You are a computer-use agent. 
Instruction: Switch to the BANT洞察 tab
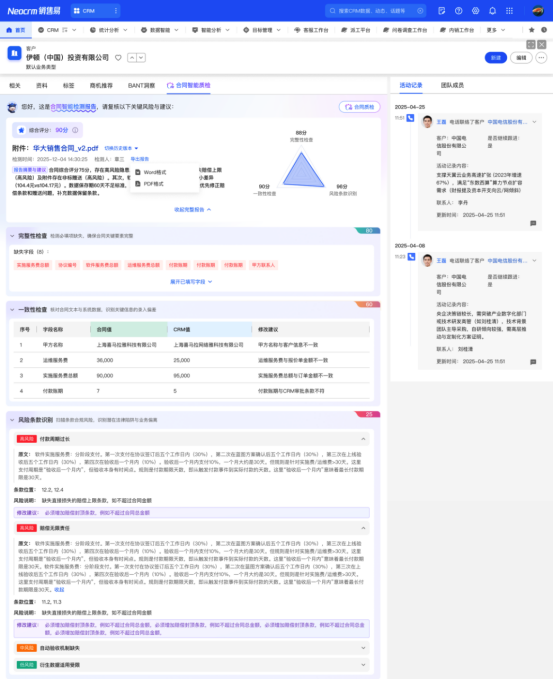141,85
